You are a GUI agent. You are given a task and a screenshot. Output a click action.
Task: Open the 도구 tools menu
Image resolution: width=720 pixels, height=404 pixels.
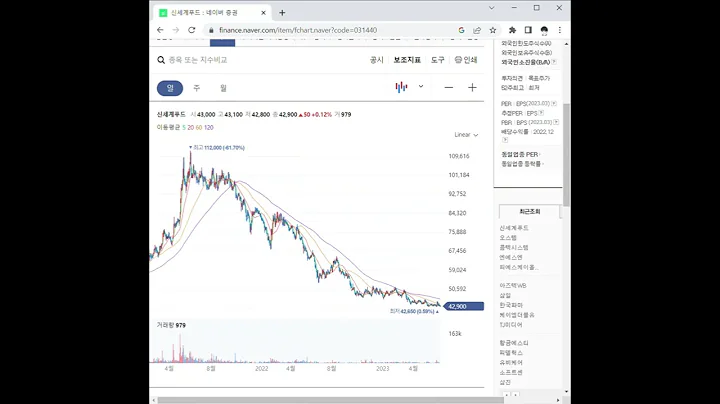pyautogui.click(x=437, y=60)
